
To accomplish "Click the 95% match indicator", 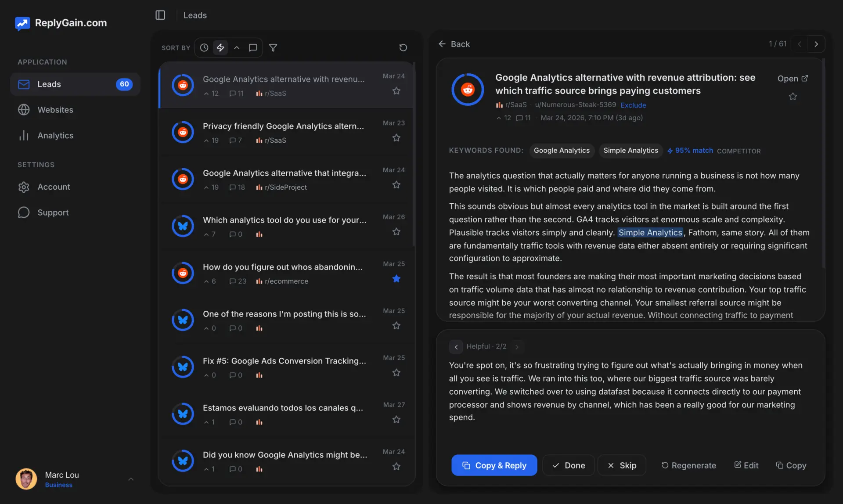I will (690, 151).
